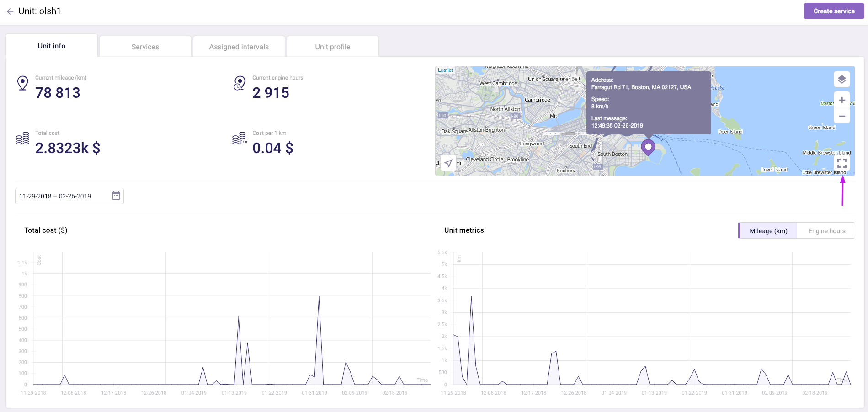This screenshot has width=868, height=412.
Task: Click the current mileage pin icon
Action: [x=22, y=83]
